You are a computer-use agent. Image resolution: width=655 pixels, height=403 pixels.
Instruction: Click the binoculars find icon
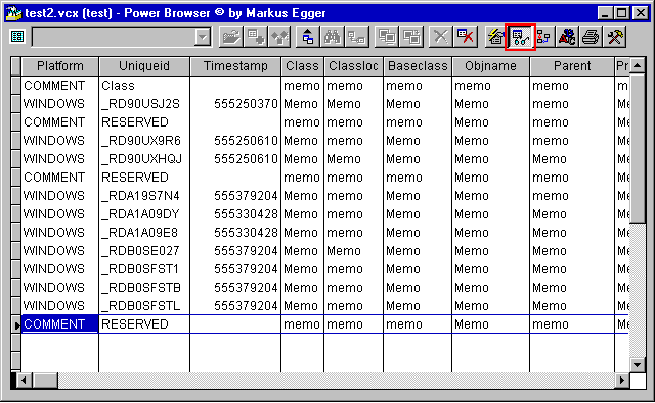pyautogui.click(x=333, y=37)
